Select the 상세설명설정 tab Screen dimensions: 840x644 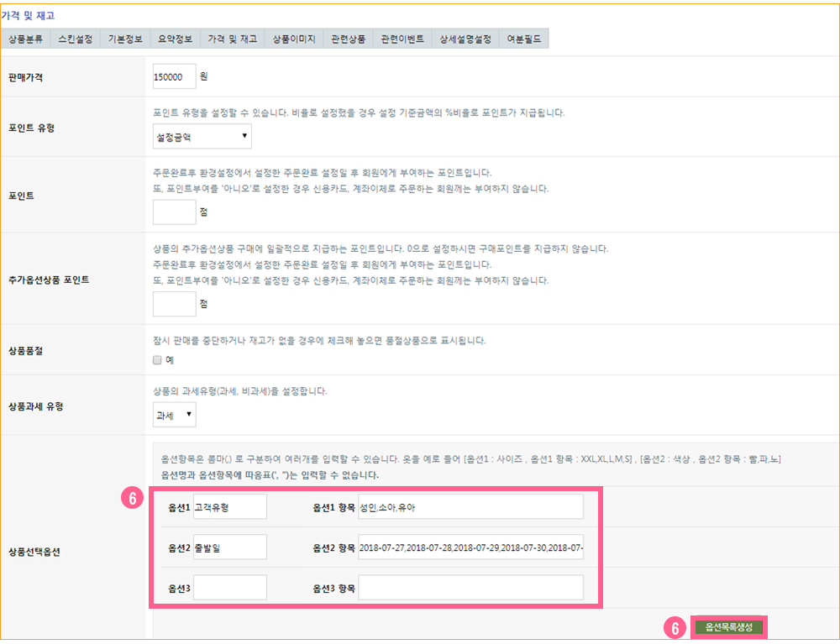click(465, 39)
